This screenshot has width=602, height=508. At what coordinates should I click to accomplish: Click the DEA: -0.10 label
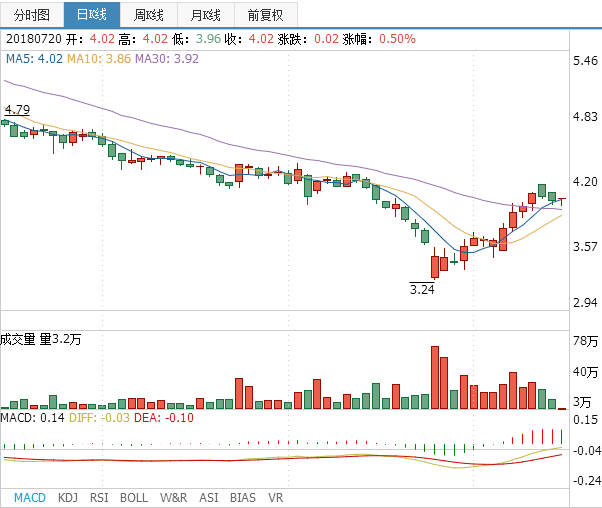tap(164, 418)
